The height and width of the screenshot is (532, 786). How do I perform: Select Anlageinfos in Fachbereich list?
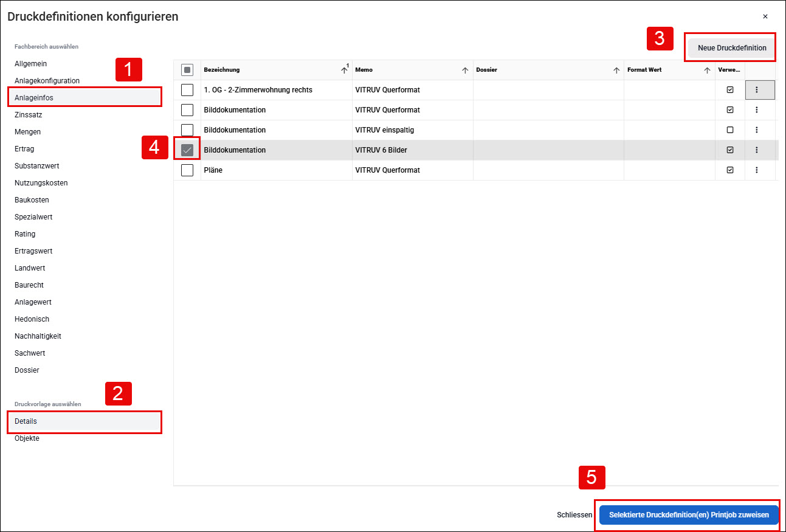click(x=84, y=97)
